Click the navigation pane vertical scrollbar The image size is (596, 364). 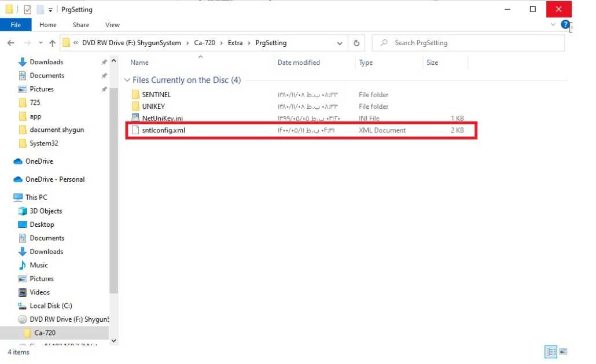(x=113, y=203)
